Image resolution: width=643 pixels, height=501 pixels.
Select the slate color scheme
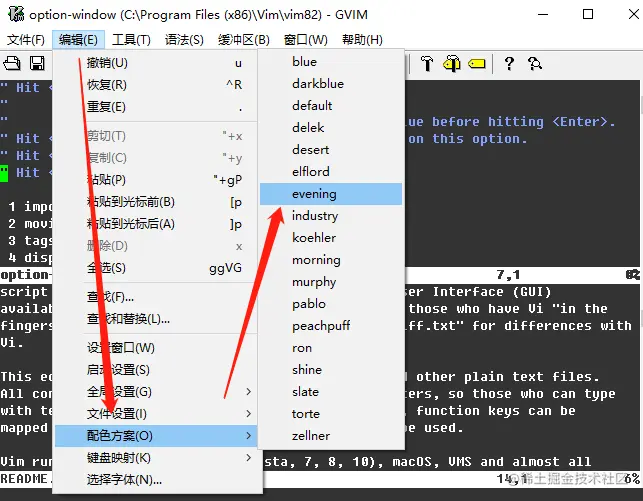[331, 392]
